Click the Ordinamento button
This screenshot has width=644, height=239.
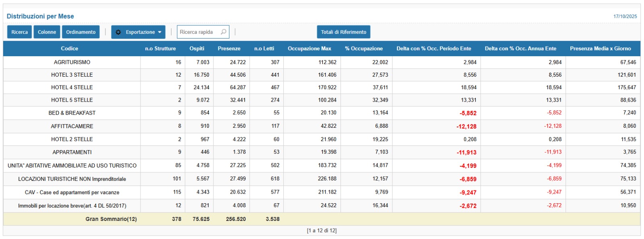[80, 32]
